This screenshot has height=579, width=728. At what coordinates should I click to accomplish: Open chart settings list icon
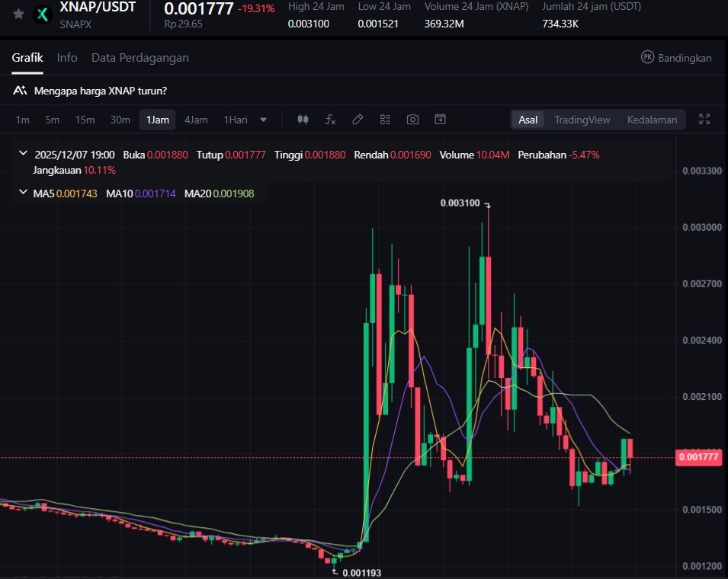(385, 120)
